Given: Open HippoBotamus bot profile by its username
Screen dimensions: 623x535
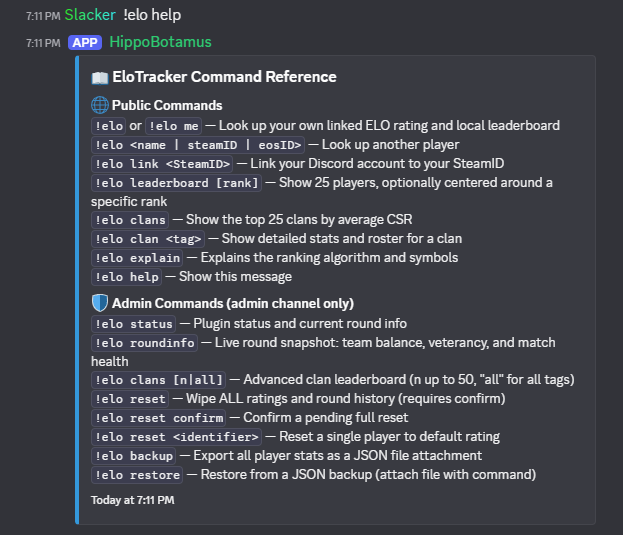Looking at the screenshot, I should (161, 42).
